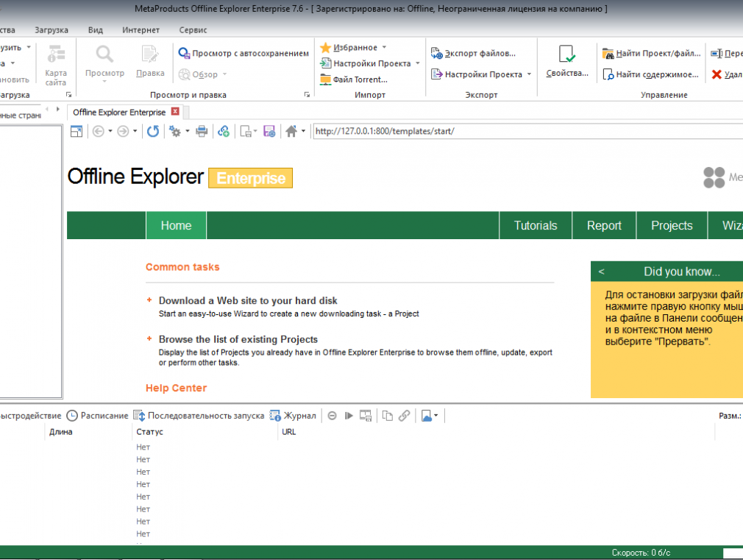This screenshot has width=743, height=560.
Task: Refresh the internal browser page
Action: point(152,131)
